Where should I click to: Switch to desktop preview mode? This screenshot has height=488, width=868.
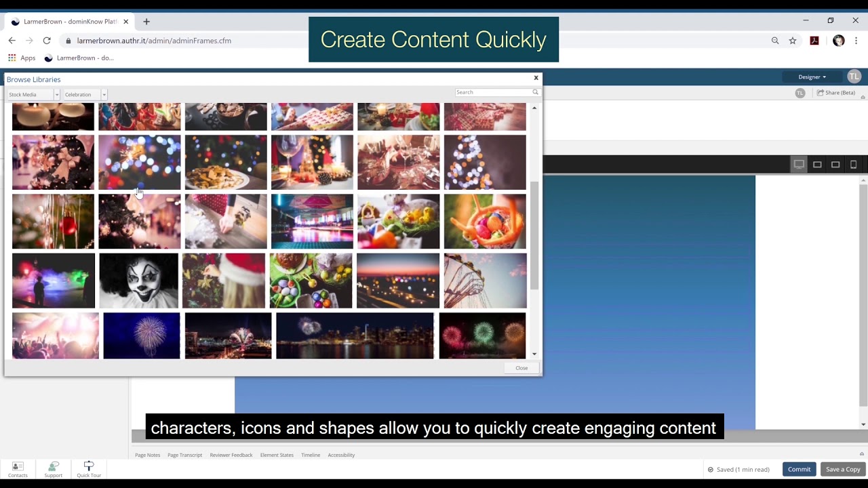coord(799,165)
